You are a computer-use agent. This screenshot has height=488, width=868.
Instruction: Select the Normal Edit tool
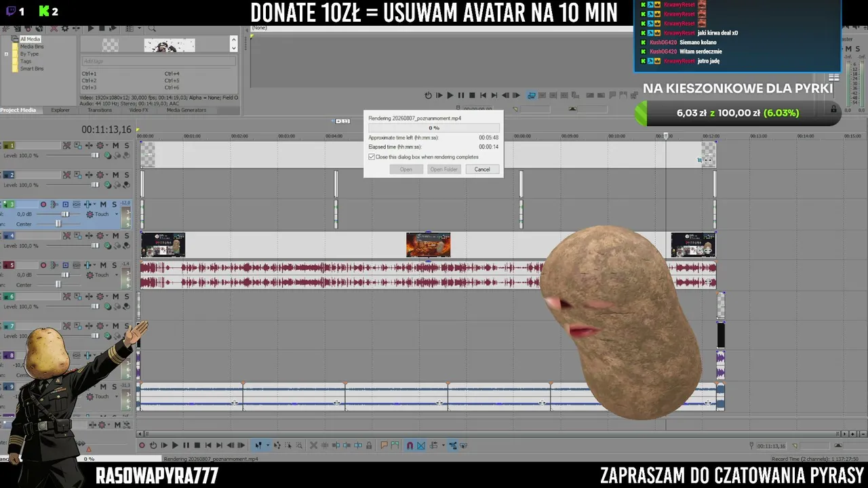[258, 445]
